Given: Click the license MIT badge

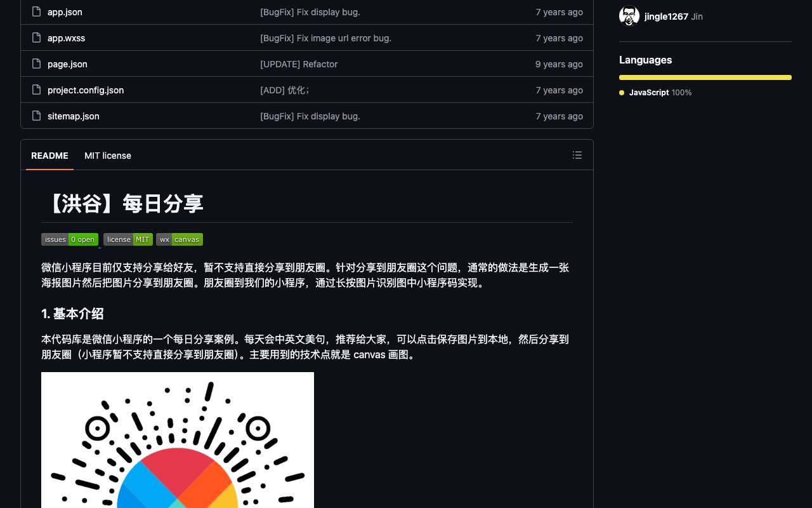Looking at the screenshot, I should coord(128,239).
